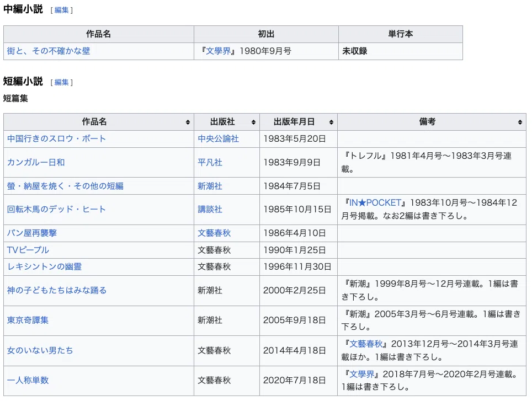Select date 1983年5月20日
The height and width of the screenshot is (401, 532).
tap(295, 139)
